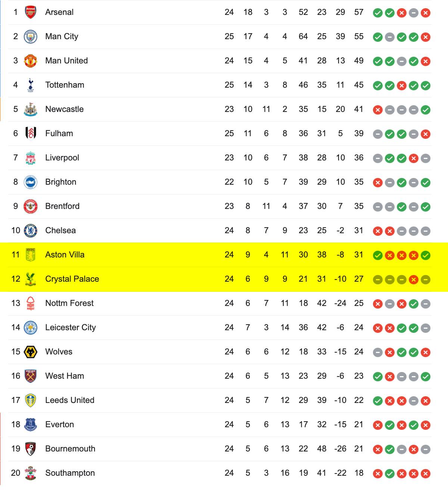This screenshot has height=497, width=448.
Task: Click the Wolves wolf-head crest
Action: click(31, 352)
